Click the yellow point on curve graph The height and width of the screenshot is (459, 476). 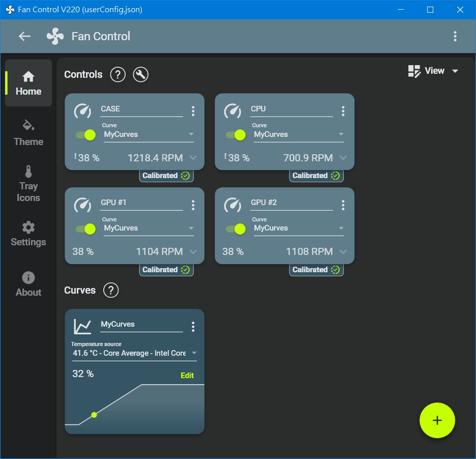pos(94,415)
